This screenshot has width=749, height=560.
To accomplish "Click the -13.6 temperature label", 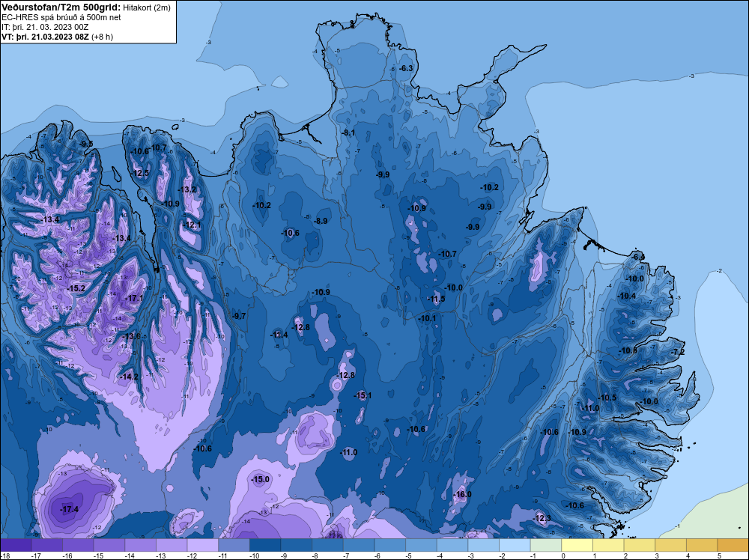I will tap(131, 336).
